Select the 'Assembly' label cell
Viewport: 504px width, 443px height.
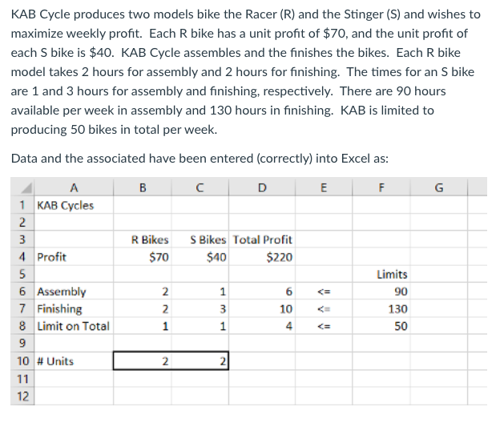(x=74, y=292)
